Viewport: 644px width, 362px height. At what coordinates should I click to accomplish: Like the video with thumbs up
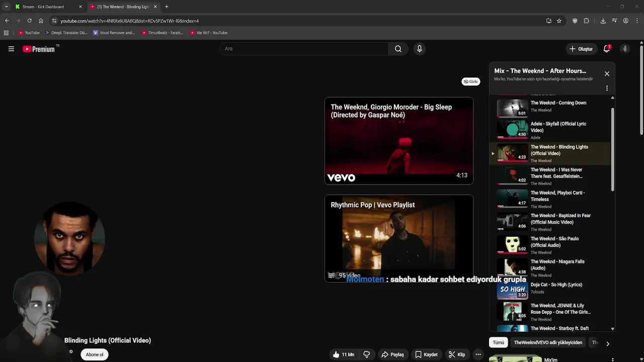pos(343,354)
